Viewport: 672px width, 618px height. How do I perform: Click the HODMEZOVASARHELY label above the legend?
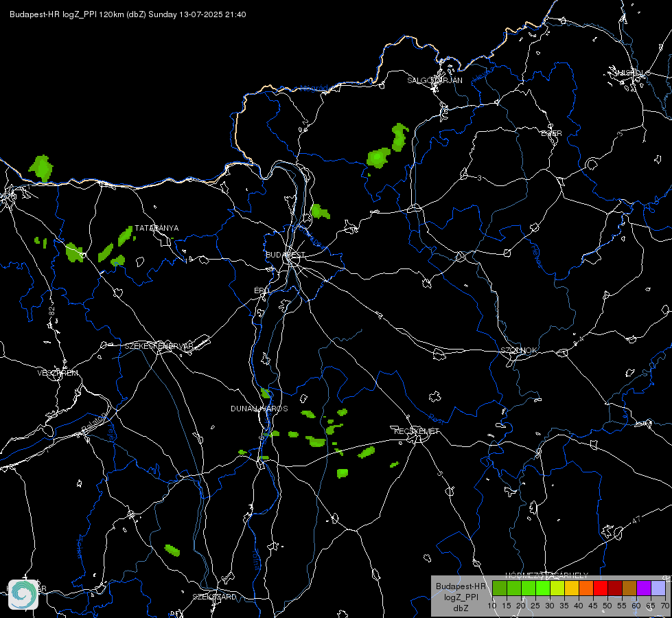click(x=547, y=575)
